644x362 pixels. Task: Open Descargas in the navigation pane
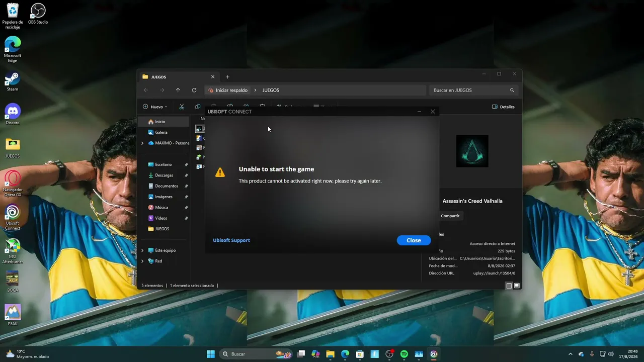click(x=164, y=175)
